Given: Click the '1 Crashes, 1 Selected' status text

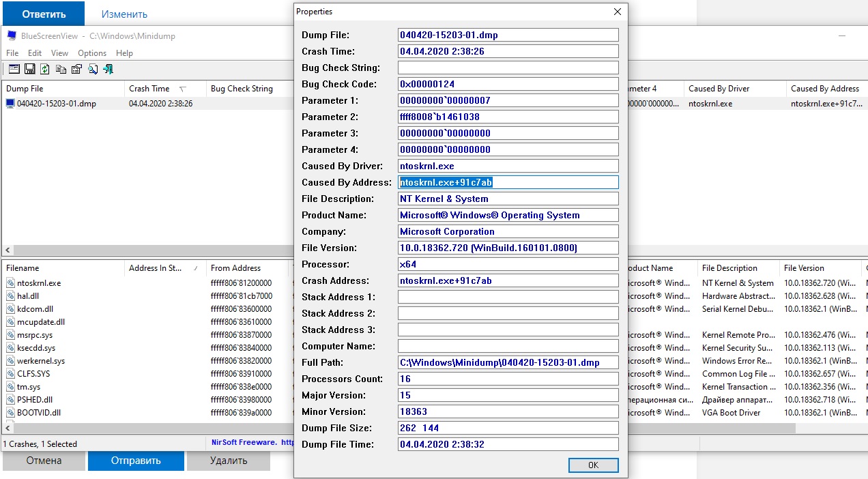Looking at the screenshot, I should [41, 444].
